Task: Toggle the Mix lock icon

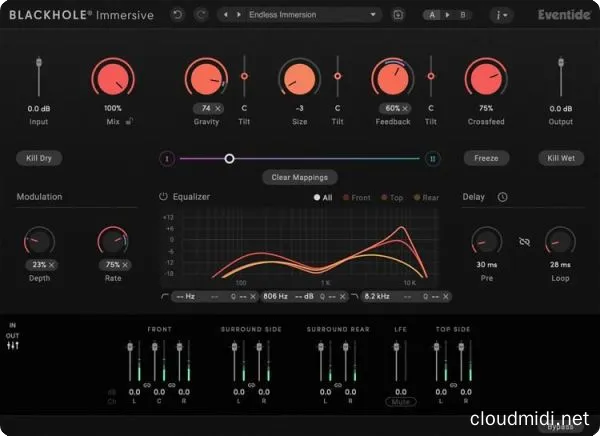Action: 130,121
